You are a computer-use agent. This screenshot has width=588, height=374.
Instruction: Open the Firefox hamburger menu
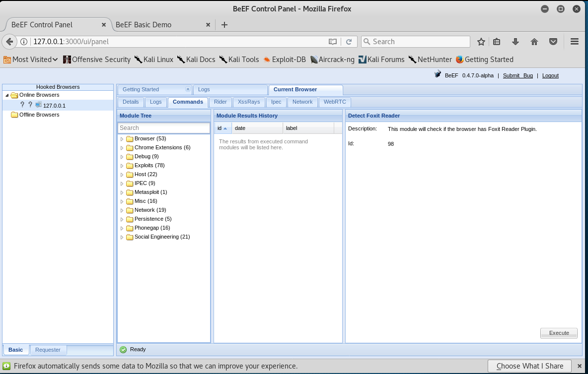pos(575,42)
